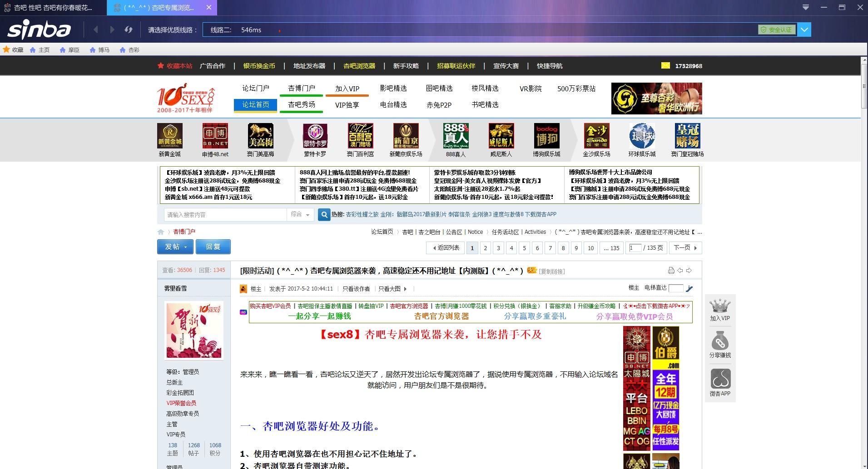Click the 138 主题 thread count
Viewport: 868px width, 469px height.
click(x=173, y=449)
